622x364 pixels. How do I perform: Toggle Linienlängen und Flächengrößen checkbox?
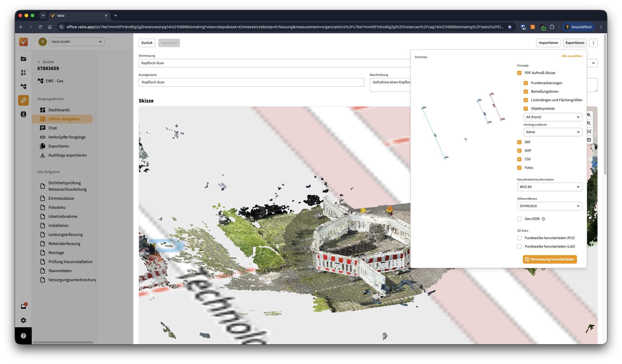[x=526, y=100]
